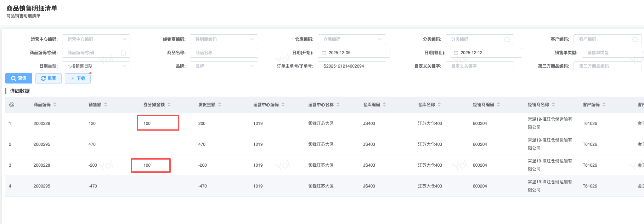
Task: Click search icon in 分类编码 field
Action: [x=507, y=40]
